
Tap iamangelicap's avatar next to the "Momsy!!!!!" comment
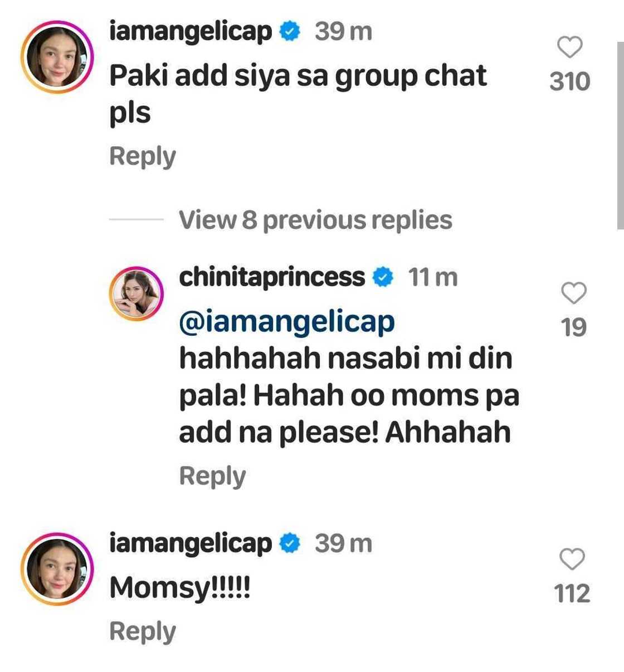[x=57, y=568]
